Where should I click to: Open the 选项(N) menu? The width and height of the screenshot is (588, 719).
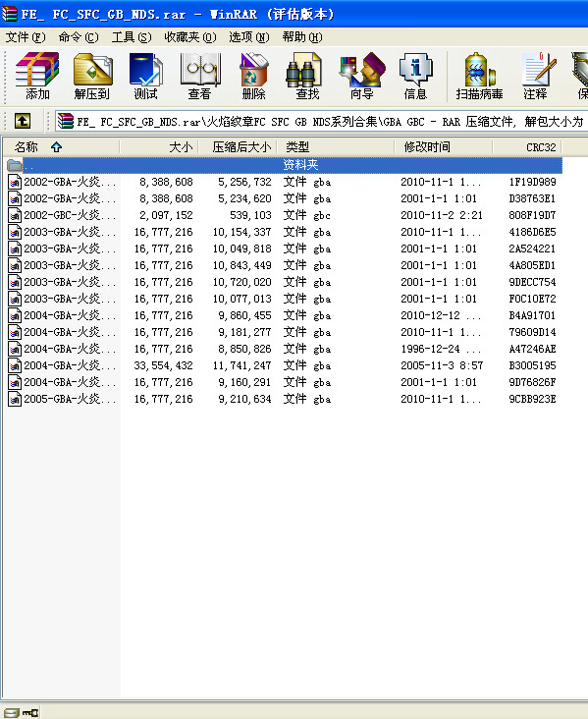(249, 37)
